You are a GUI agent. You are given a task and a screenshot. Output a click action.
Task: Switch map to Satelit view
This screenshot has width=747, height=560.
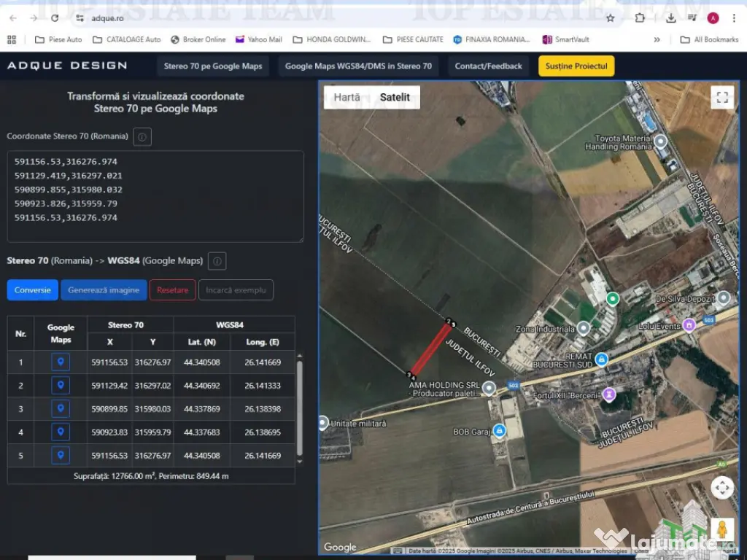[x=395, y=97]
